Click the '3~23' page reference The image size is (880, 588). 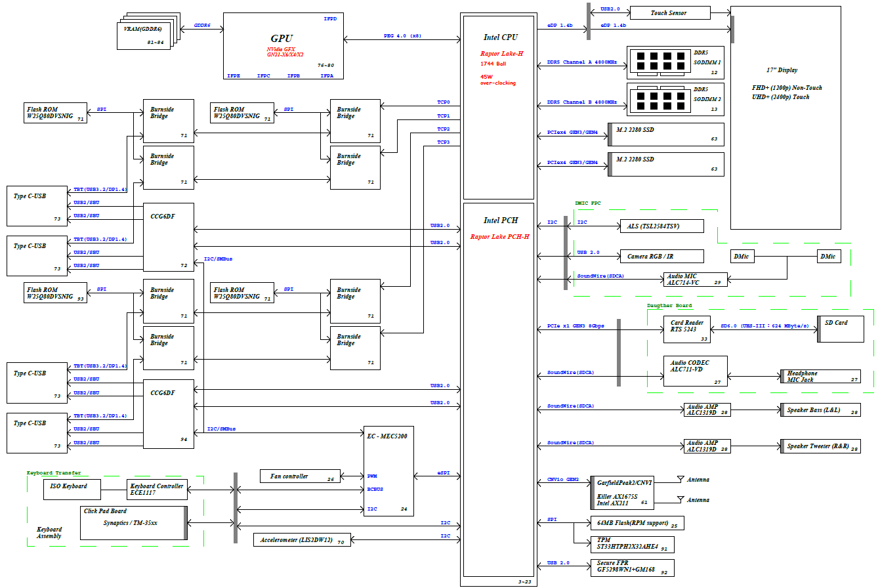point(525,581)
